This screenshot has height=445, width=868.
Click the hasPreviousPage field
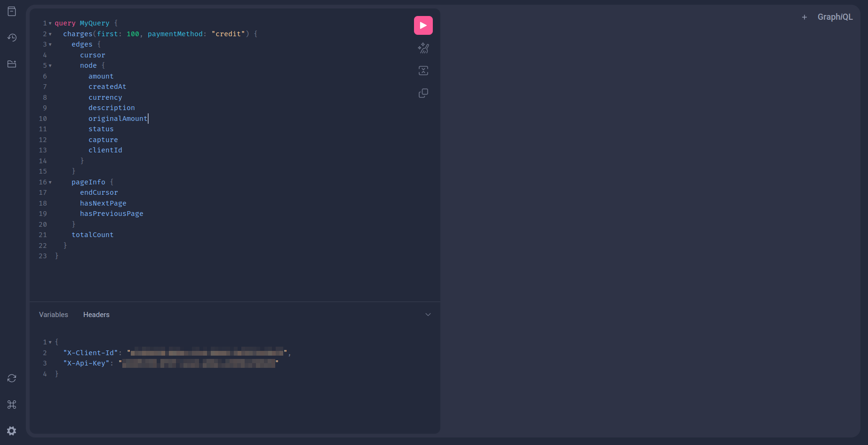[x=111, y=214]
